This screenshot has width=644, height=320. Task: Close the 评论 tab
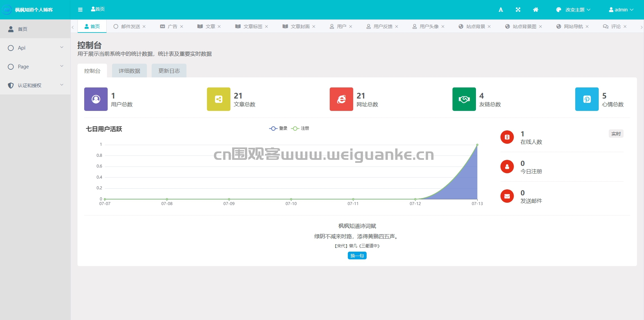[x=625, y=26]
